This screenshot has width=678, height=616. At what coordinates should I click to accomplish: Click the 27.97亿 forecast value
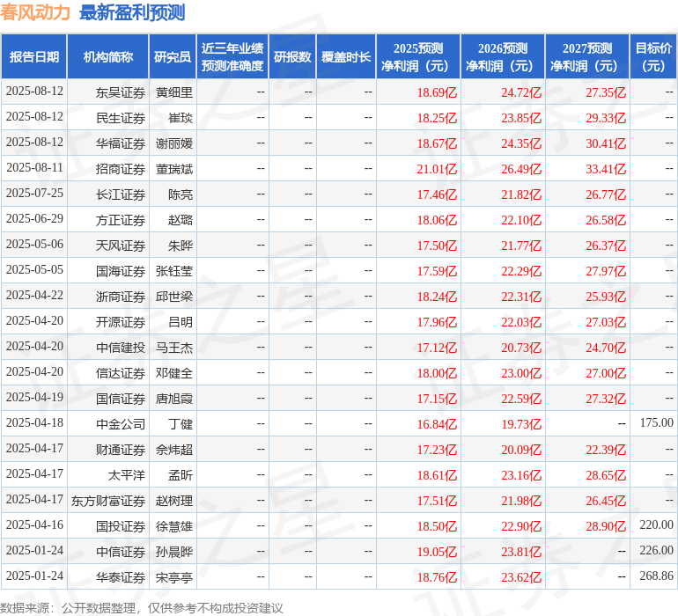606,271
